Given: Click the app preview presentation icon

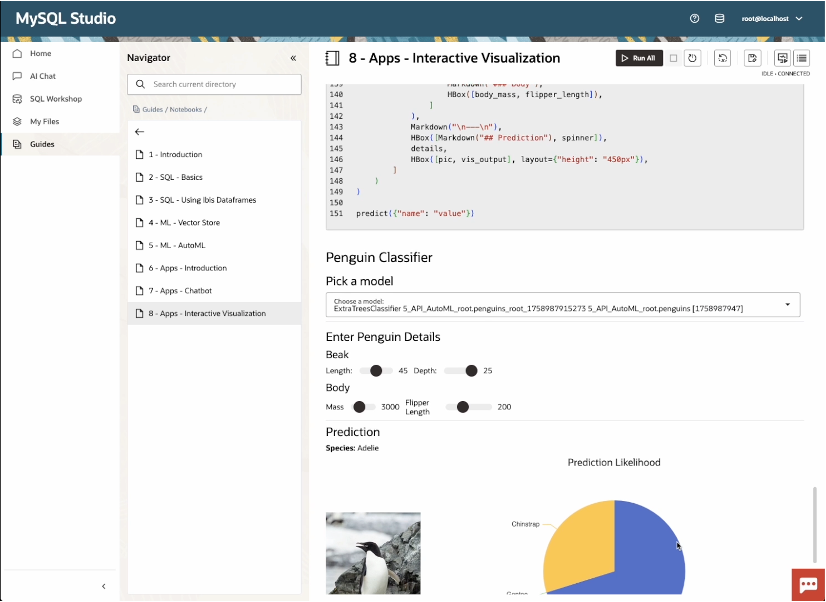Looking at the screenshot, I should coord(783,58).
